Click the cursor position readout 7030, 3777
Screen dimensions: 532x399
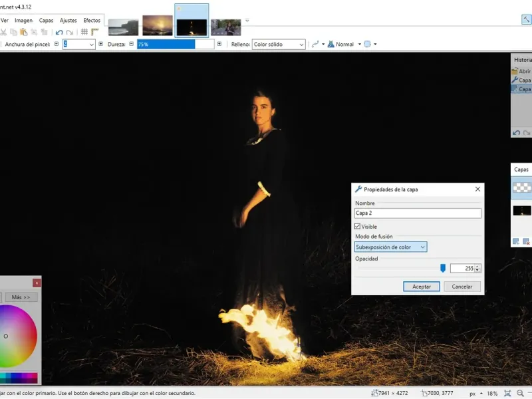438,393
